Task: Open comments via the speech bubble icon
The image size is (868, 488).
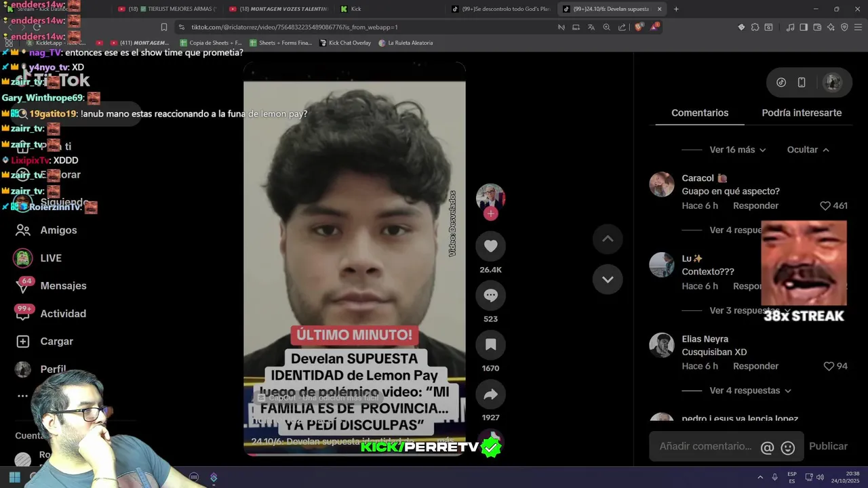Action: coord(490,296)
